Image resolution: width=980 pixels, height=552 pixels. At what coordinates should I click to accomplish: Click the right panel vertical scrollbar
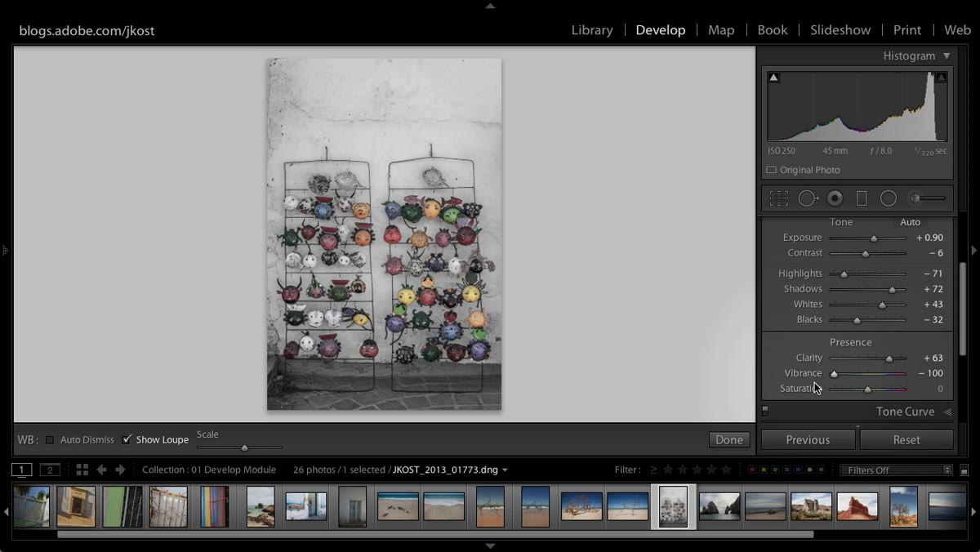pyautogui.click(x=963, y=309)
